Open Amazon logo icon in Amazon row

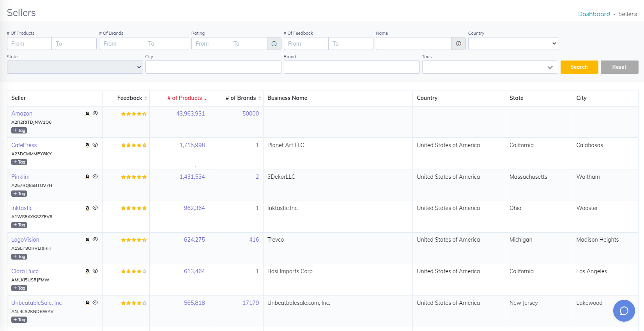tap(87, 114)
